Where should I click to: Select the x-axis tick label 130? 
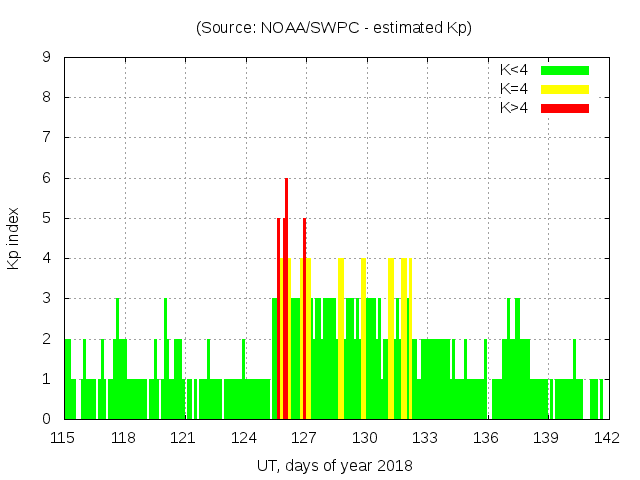pos(365,438)
